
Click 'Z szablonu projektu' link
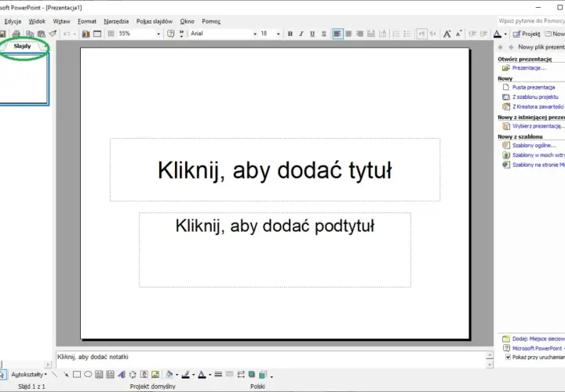(x=535, y=97)
